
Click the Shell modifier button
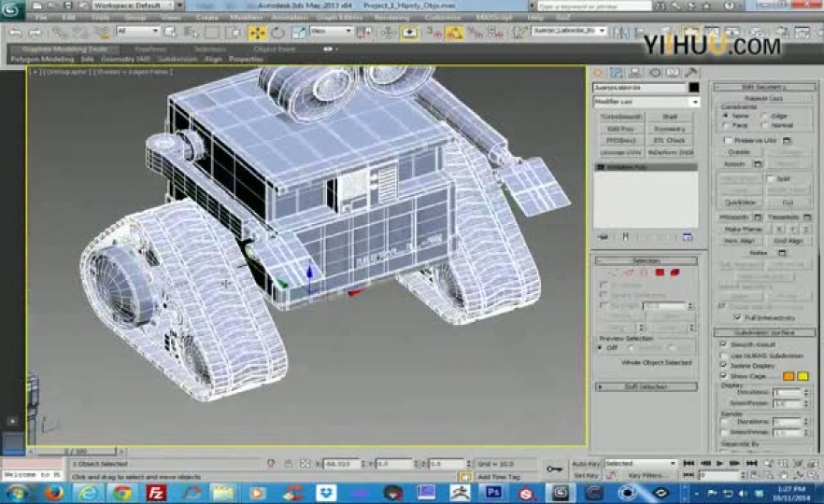(670, 117)
